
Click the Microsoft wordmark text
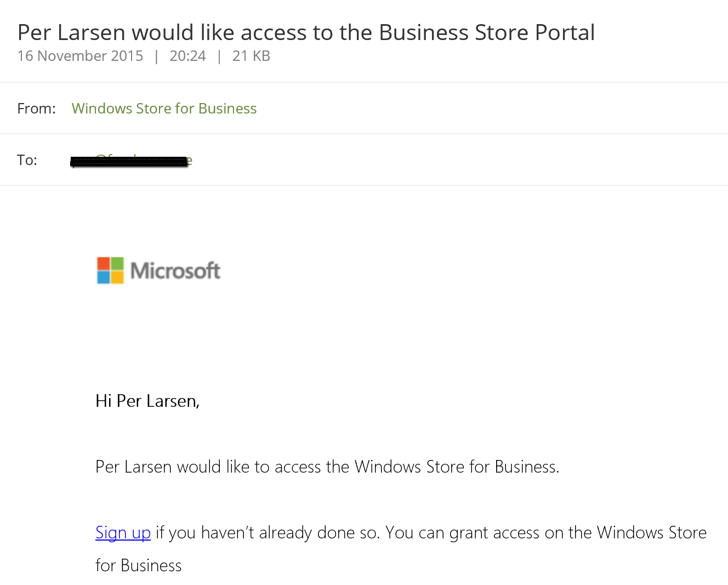(x=175, y=271)
